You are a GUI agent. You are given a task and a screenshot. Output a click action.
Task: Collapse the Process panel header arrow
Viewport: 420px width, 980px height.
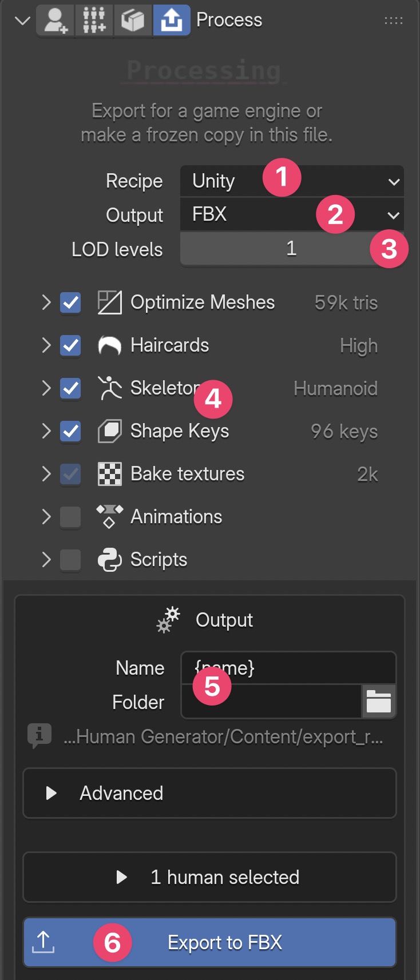[x=22, y=21]
